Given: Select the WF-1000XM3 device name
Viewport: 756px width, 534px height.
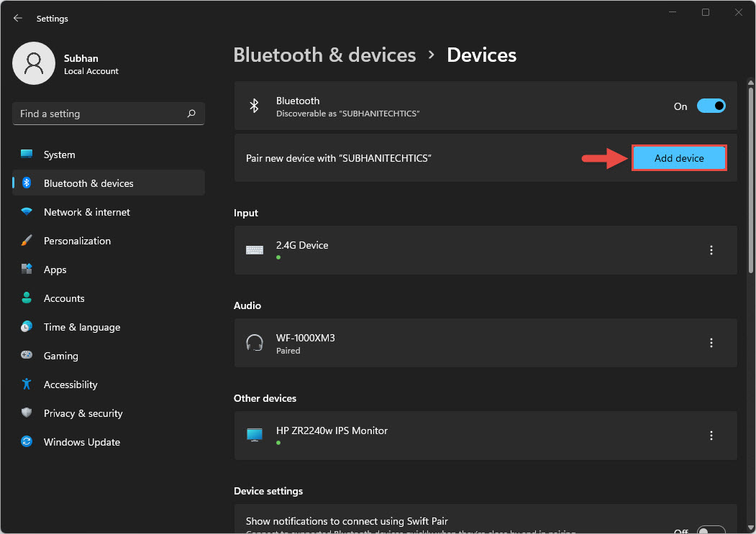Looking at the screenshot, I should pyautogui.click(x=305, y=338).
